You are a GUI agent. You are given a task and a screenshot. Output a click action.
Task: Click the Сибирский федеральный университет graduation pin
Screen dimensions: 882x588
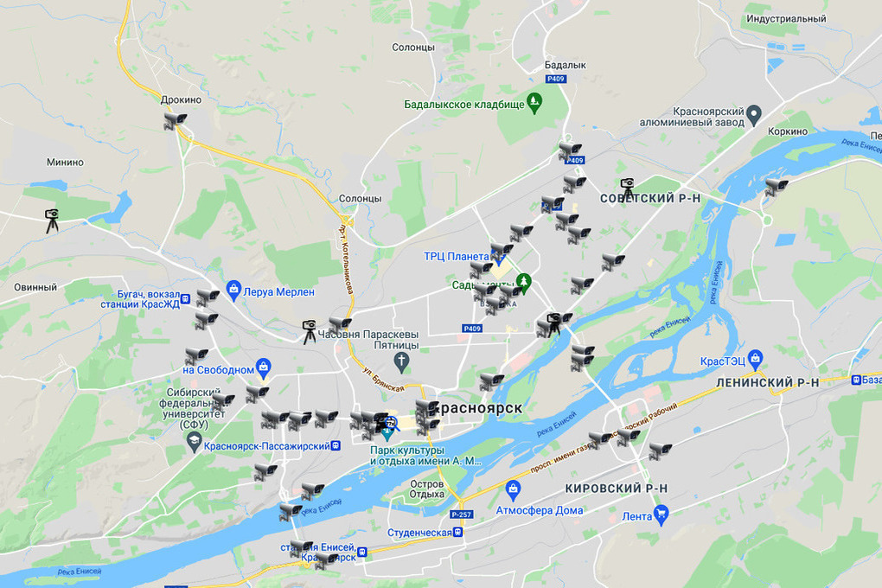[x=194, y=442]
